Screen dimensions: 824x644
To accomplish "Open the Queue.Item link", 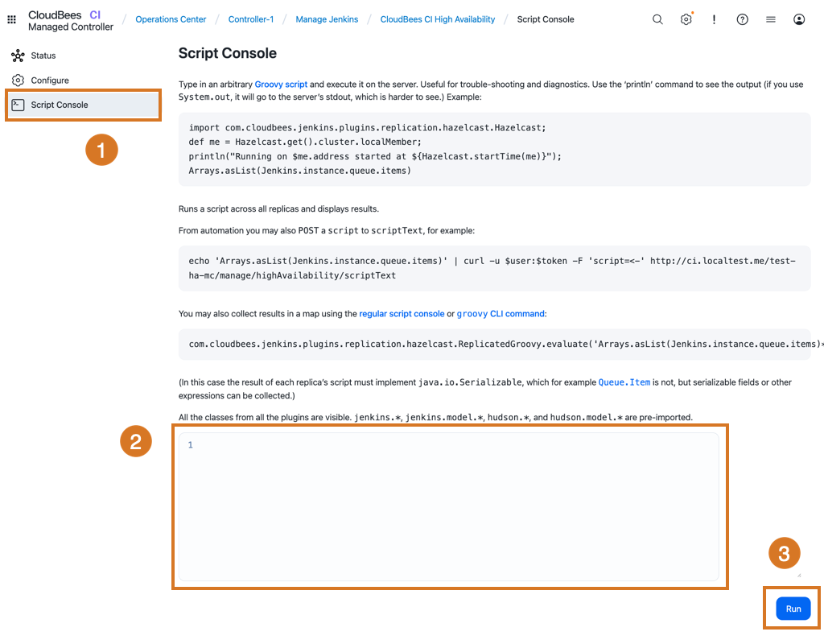I will 624,382.
